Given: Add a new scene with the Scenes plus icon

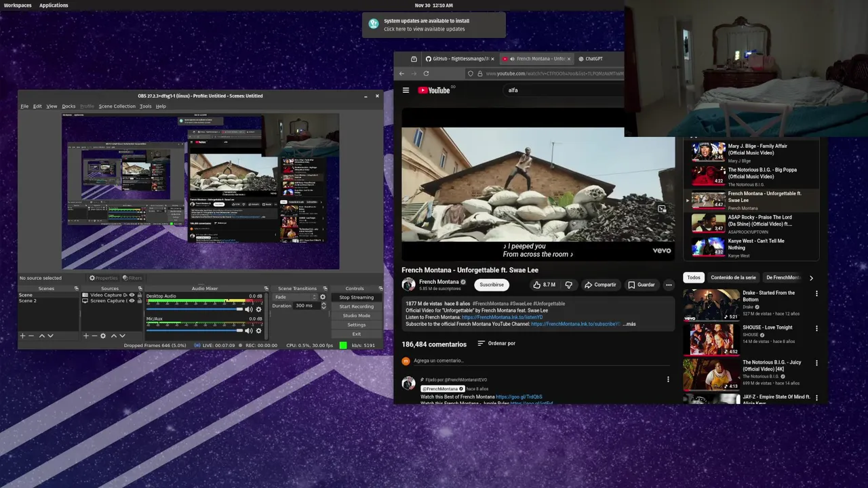Looking at the screenshot, I should [x=22, y=335].
